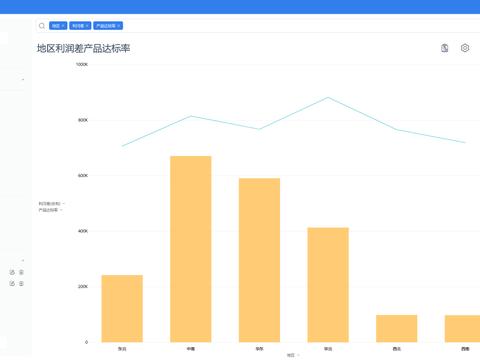Click the 华东 x-axis label
This screenshot has height=360, width=480.
259,349
